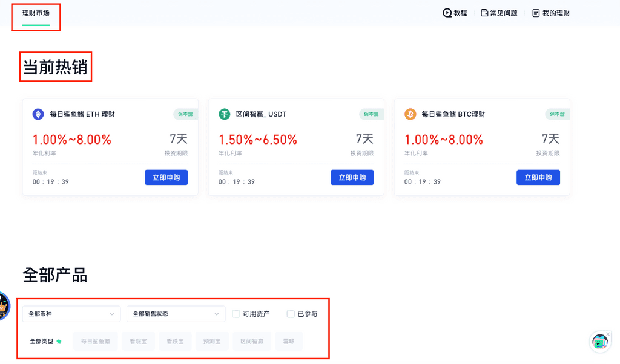Click 立即申购 on 区间智赢 USDT card
Screen dimensions: 620x364
(x=352, y=177)
